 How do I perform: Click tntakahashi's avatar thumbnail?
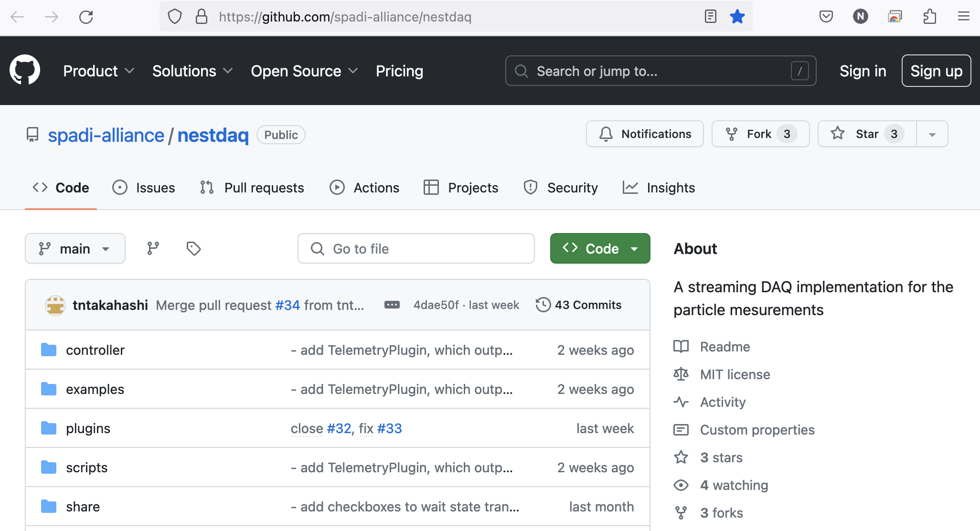click(x=55, y=305)
